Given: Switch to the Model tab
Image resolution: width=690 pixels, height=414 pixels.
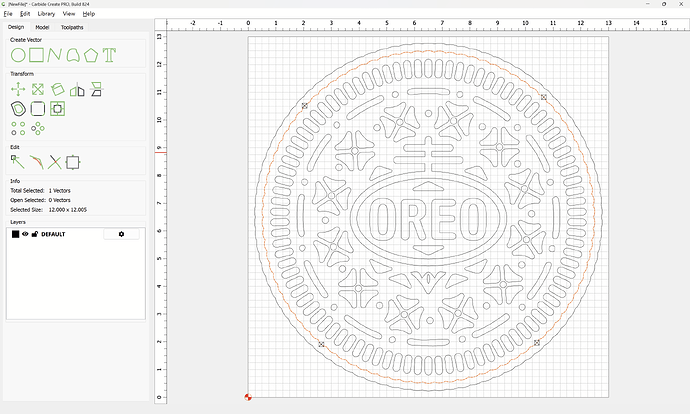Looking at the screenshot, I should tap(42, 27).
